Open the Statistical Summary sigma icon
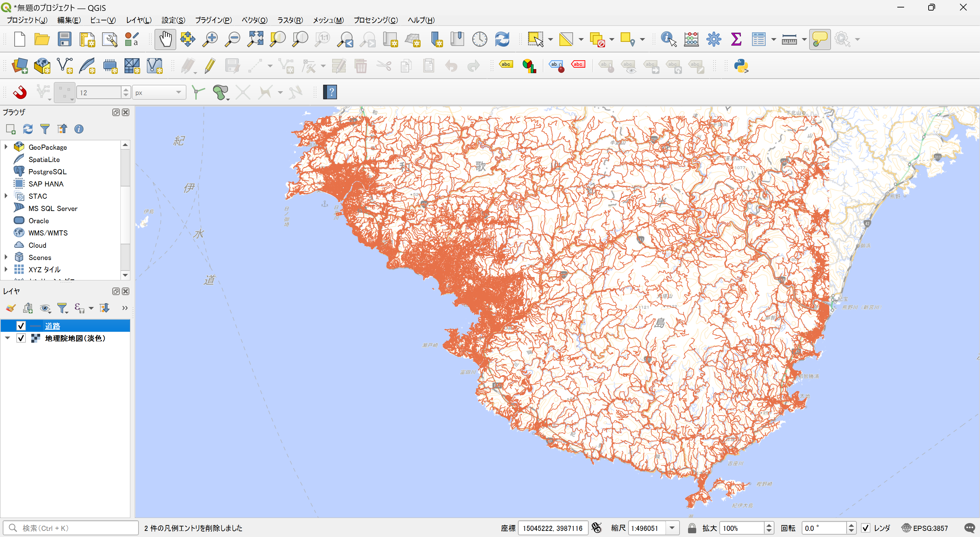Viewport: 980px width, 537px height. 736,39
